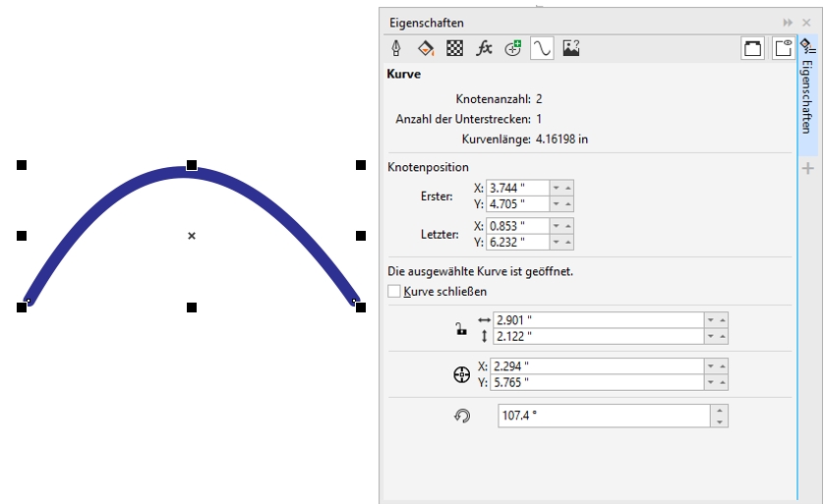The width and height of the screenshot is (824, 504).
Task: Open the Transparency checkerboard tab
Action: (454, 48)
